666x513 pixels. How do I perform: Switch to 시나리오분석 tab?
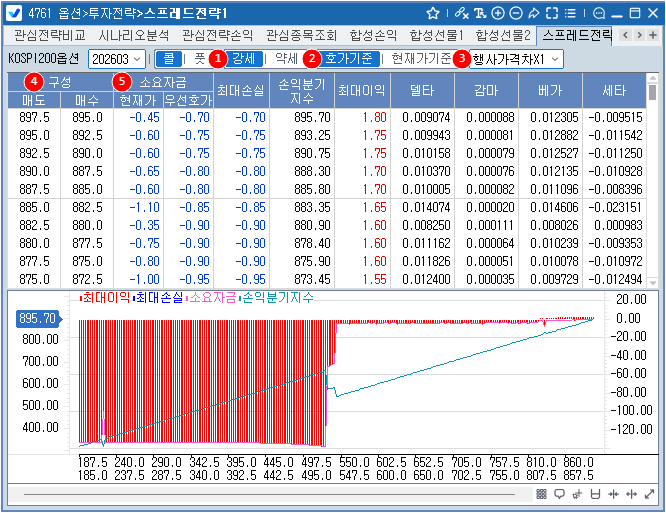coord(134,35)
